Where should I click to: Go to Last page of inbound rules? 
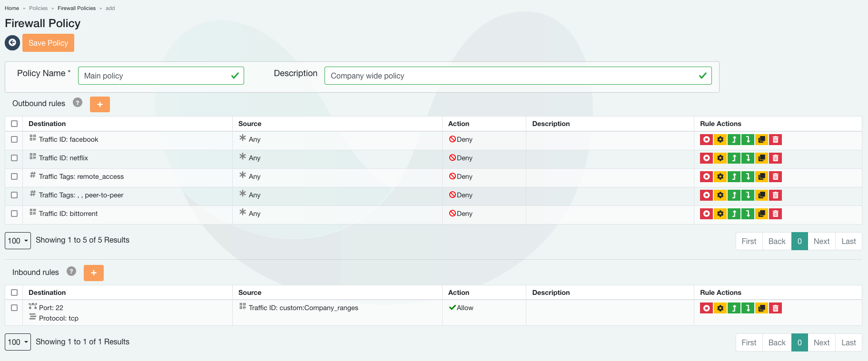(x=849, y=342)
